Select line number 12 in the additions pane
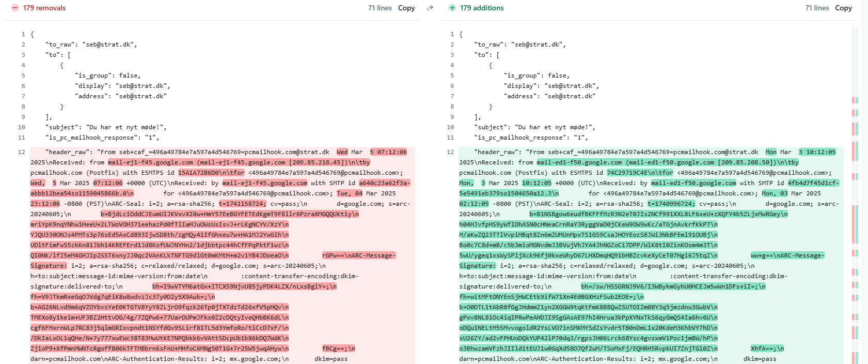 coord(450,152)
